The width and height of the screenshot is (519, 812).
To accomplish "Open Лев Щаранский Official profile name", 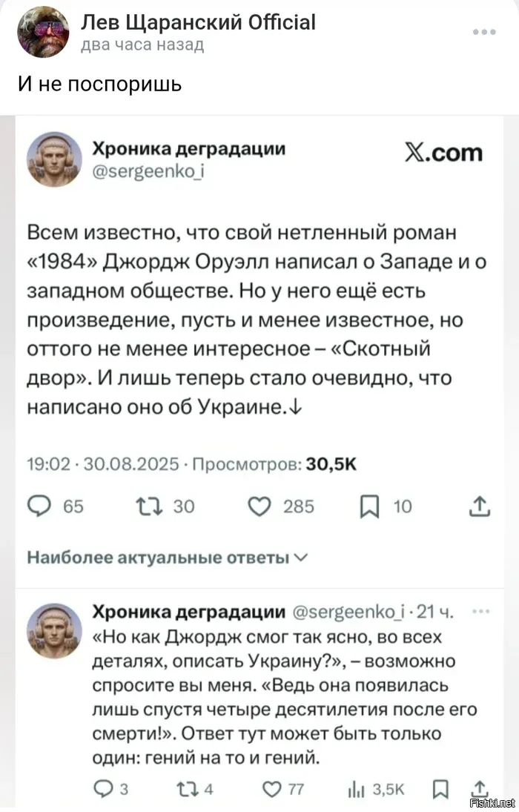I will point(198,22).
